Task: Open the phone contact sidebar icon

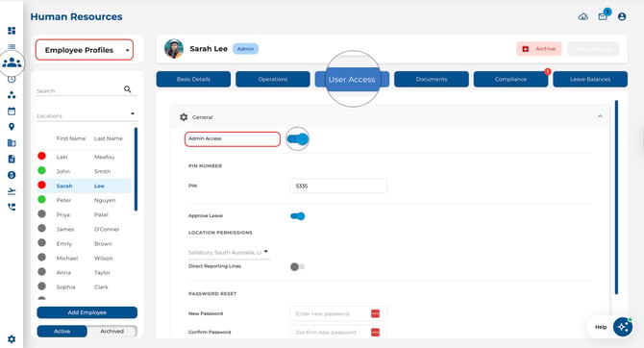Action: pos(12,207)
